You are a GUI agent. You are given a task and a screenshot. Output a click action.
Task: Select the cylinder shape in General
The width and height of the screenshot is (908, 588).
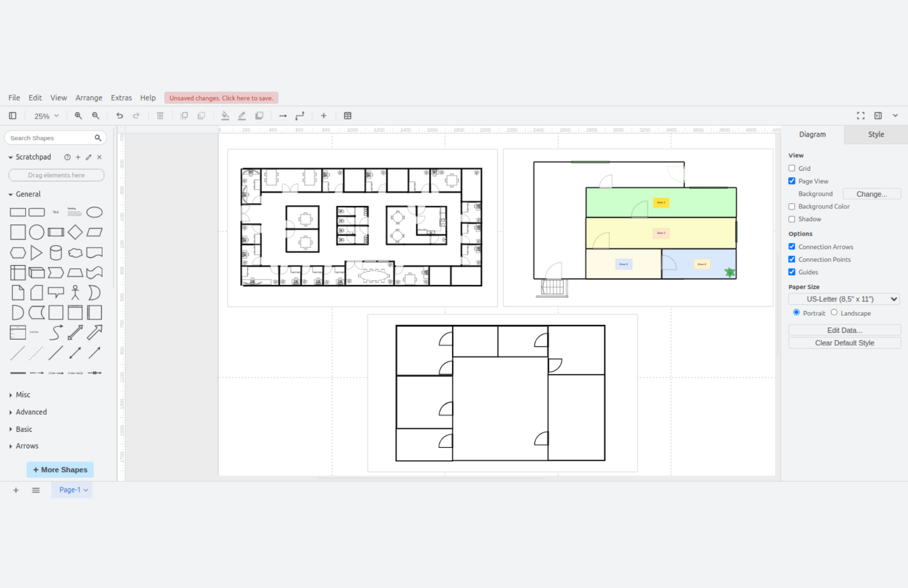coord(56,253)
